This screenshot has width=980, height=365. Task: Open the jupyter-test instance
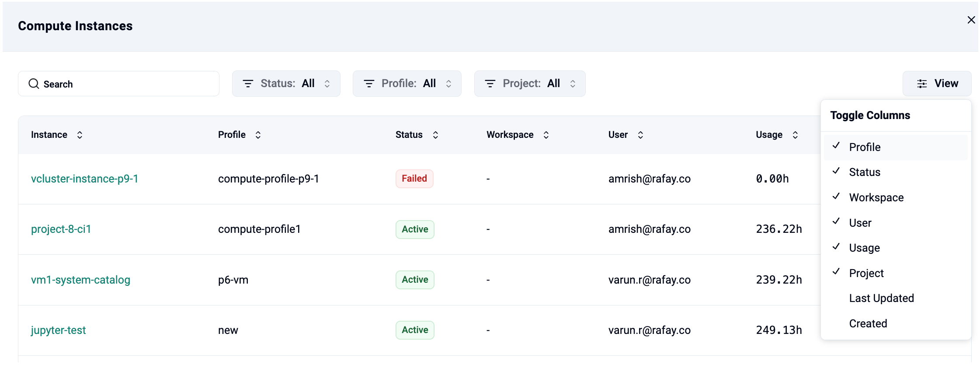coord(58,330)
